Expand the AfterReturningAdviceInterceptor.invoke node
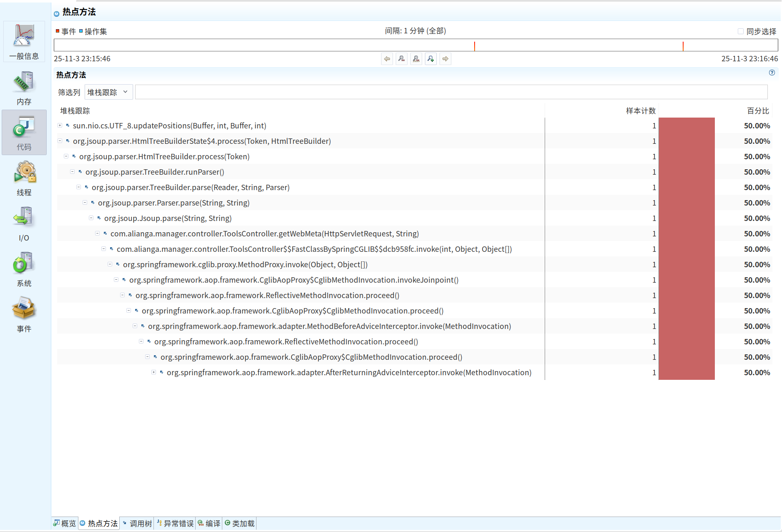This screenshot has height=532, width=782. point(154,372)
